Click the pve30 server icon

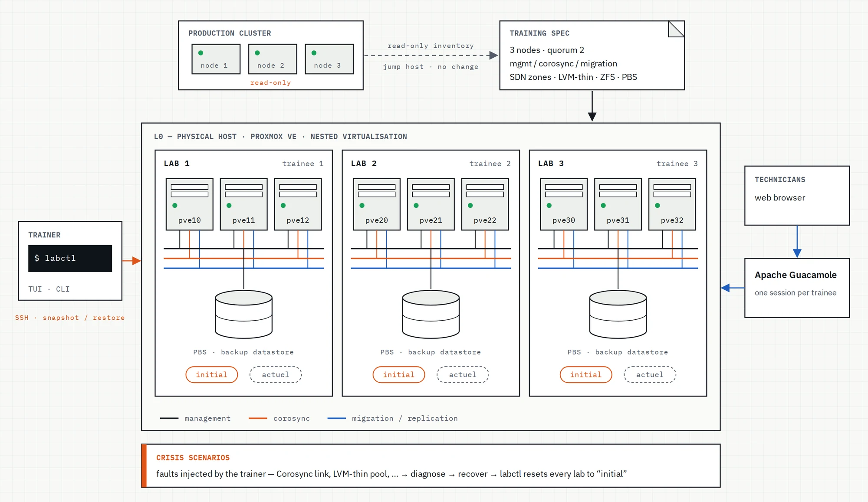pos(564,204)
